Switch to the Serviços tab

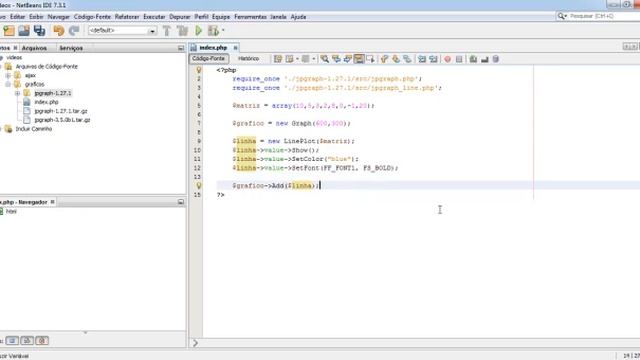71,48
